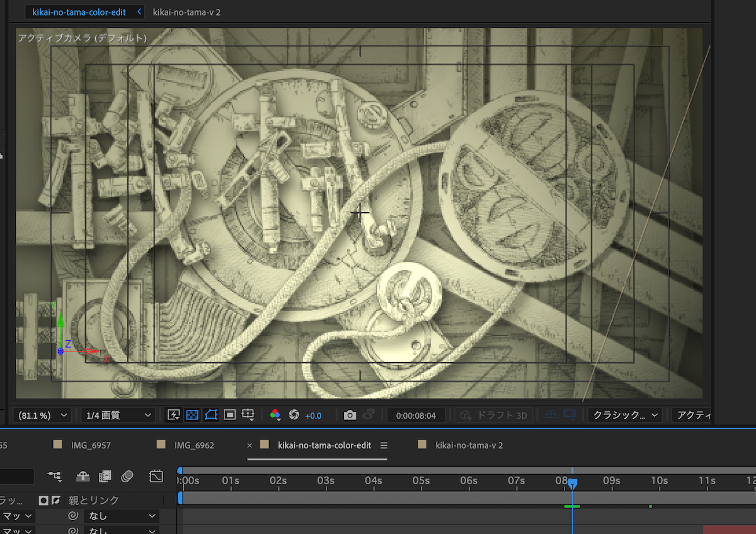The width and height of the screenshot is (756, 534).
Task: Toggle mask and shape path visibility
Action: pos(211,415)
